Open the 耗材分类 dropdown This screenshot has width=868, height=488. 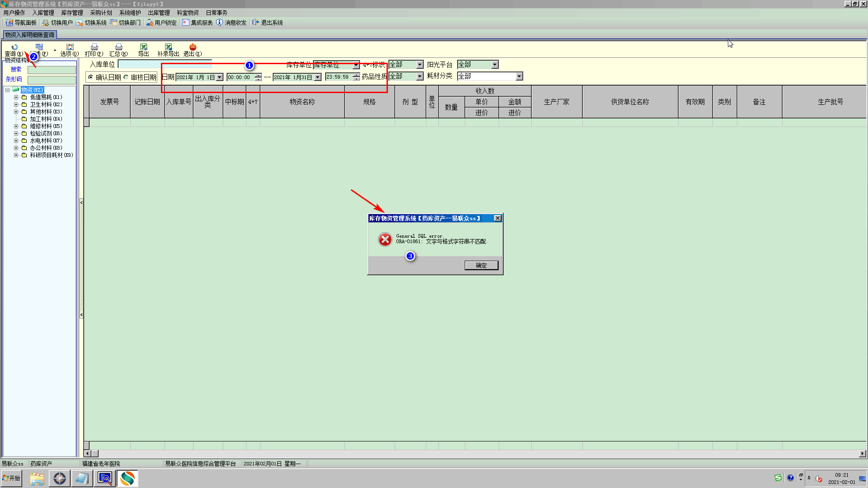pos(519,76)
